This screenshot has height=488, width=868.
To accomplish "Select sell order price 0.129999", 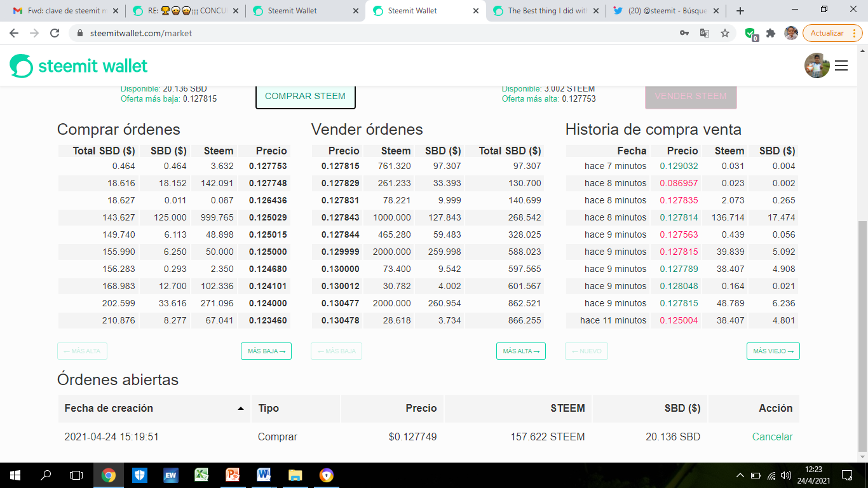I will click(341, 252).
